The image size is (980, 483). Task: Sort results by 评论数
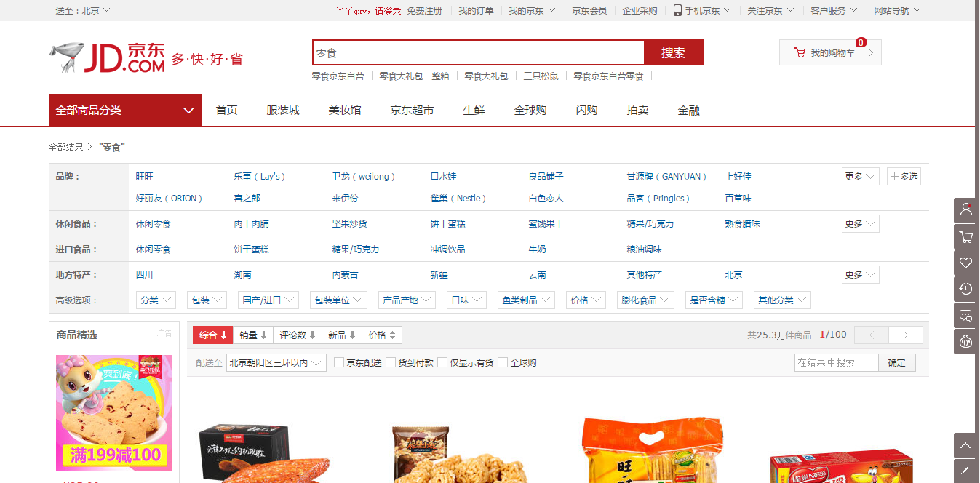pyautogui.click(x=298, y=335)
